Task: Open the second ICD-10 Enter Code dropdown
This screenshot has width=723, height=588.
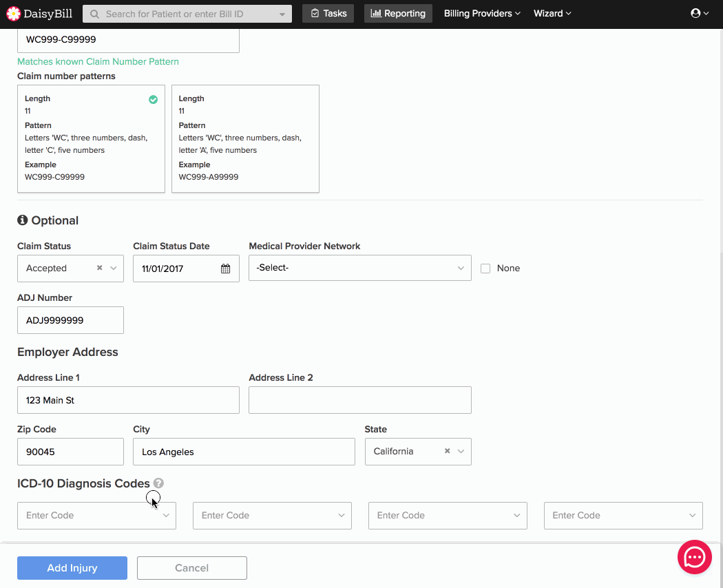Action: 272,516
